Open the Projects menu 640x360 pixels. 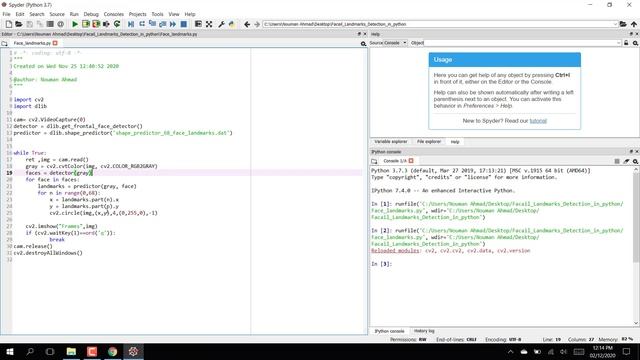(138, 14)
